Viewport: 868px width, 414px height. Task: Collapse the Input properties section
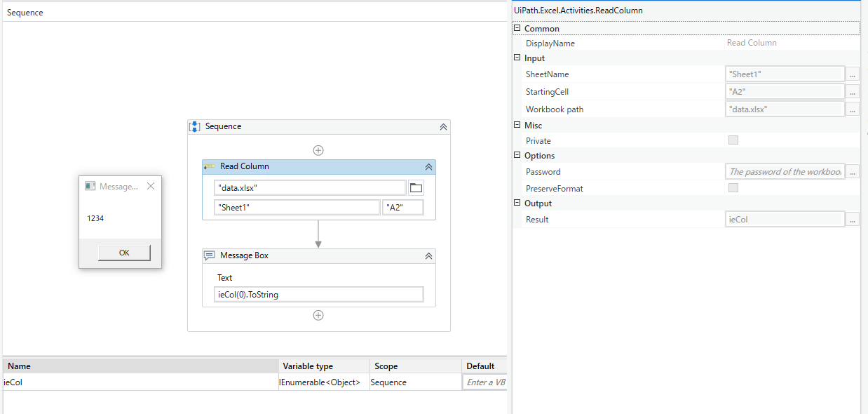coord(516,58)
